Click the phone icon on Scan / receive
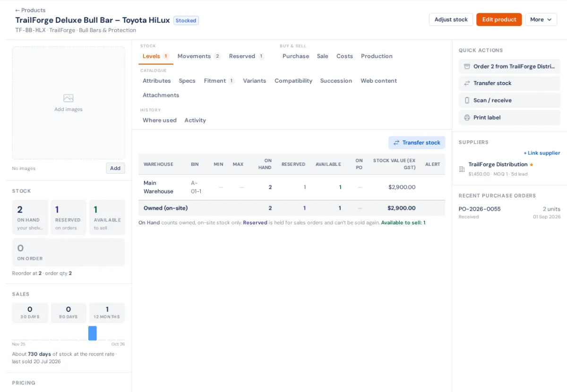This screenshot has height=392, width=567. (x=467, y=100)
